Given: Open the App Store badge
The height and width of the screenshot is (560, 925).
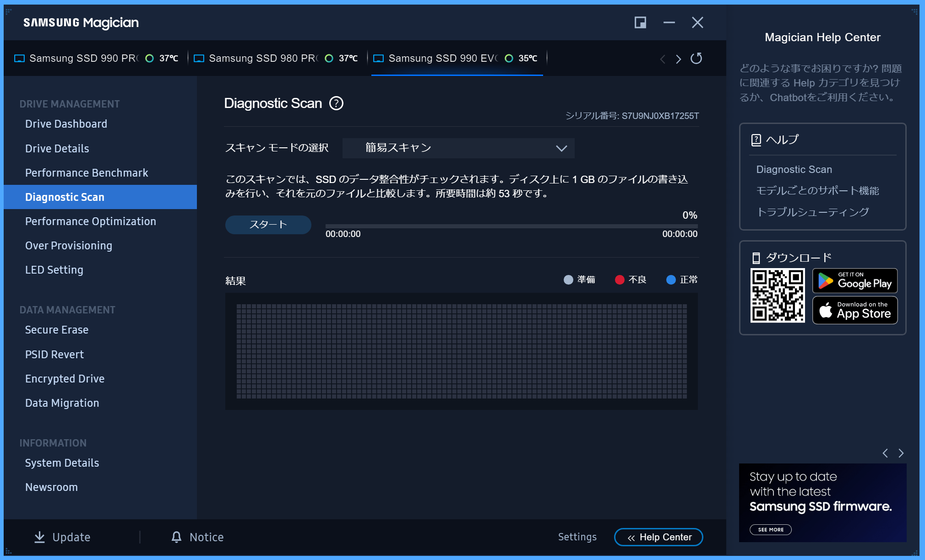Looking at the screenshot, I should tap(855, 310).
